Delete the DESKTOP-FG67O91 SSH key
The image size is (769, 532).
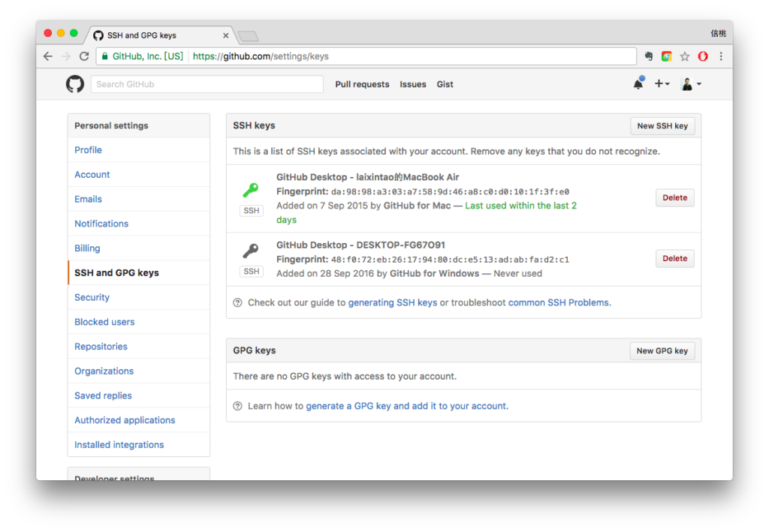click(x=674, y=258)
